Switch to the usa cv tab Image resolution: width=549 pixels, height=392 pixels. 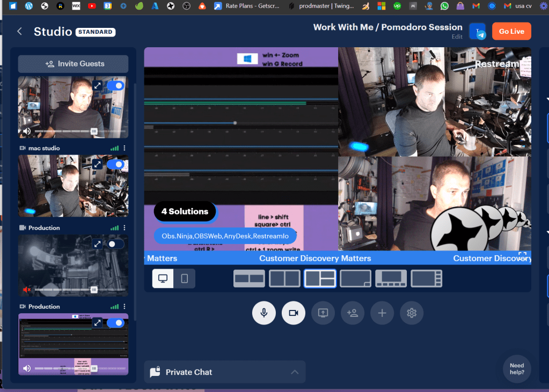tap(518, 6)
